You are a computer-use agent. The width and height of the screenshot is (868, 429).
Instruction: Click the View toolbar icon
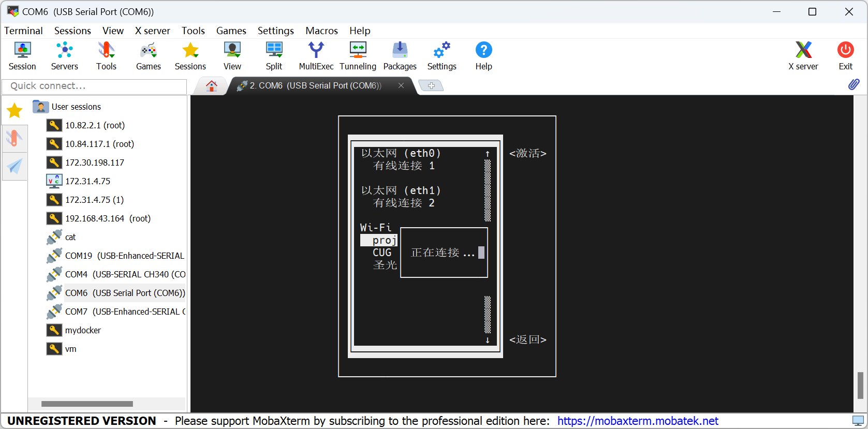pos(232,56)
